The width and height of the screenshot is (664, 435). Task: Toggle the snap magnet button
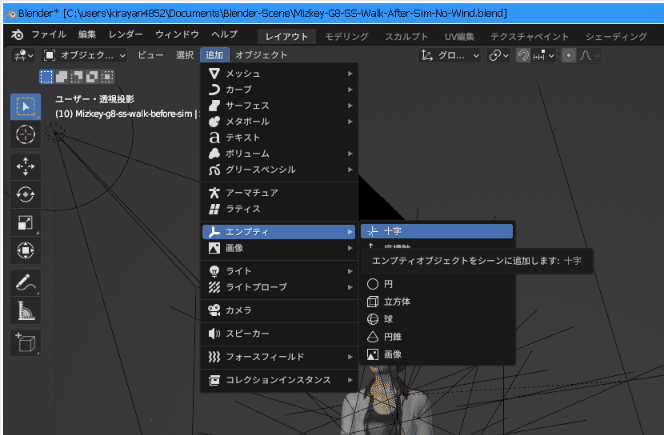[x=523, y=55]
